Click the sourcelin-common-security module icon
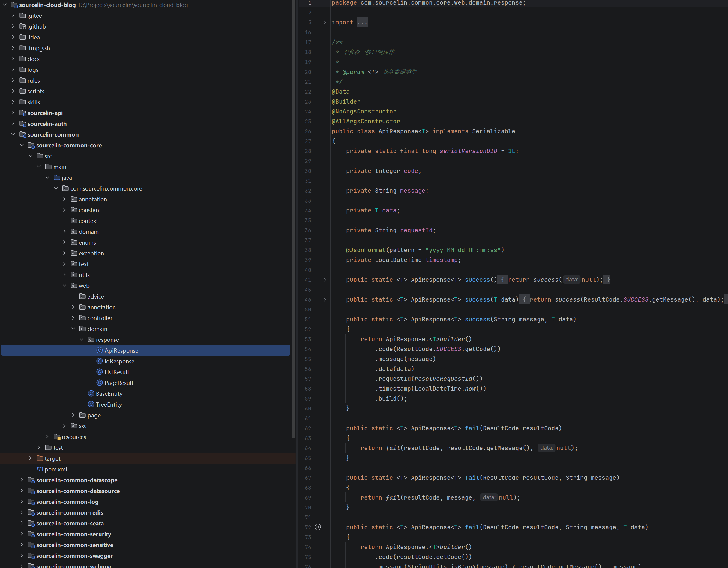 tap(31, 534)
